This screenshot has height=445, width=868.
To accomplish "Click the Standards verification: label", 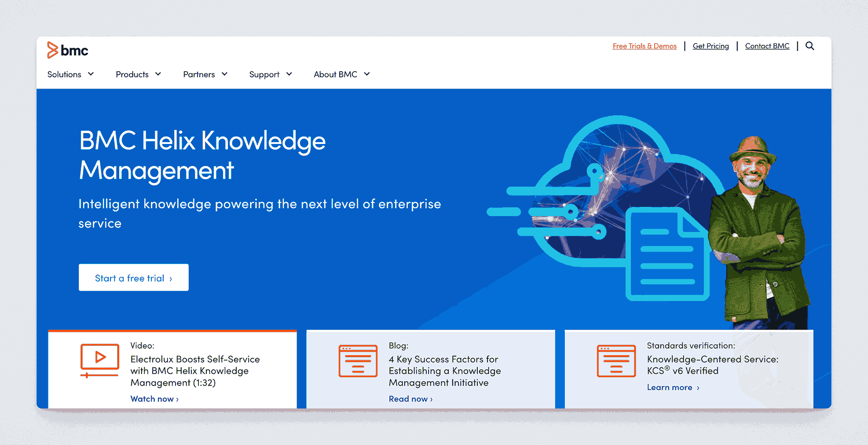I will pos(691,346).
